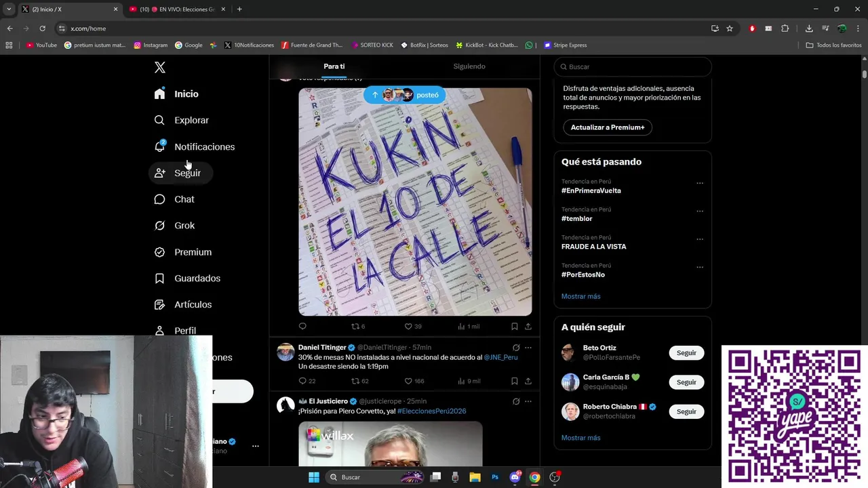Open Grok action on Daniel Titinger post
Viewport: 868px width, 488px height.
click(516, 348)
